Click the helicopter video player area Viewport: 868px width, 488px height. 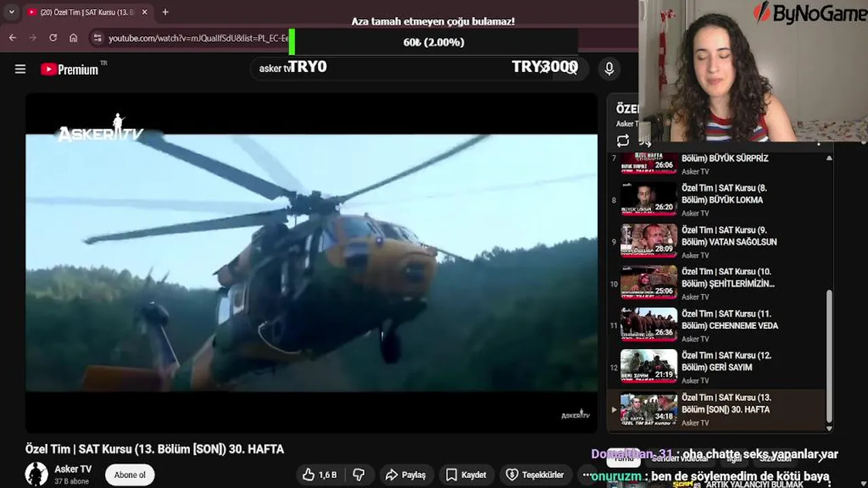pyautogui.click(x=311, y=262)
